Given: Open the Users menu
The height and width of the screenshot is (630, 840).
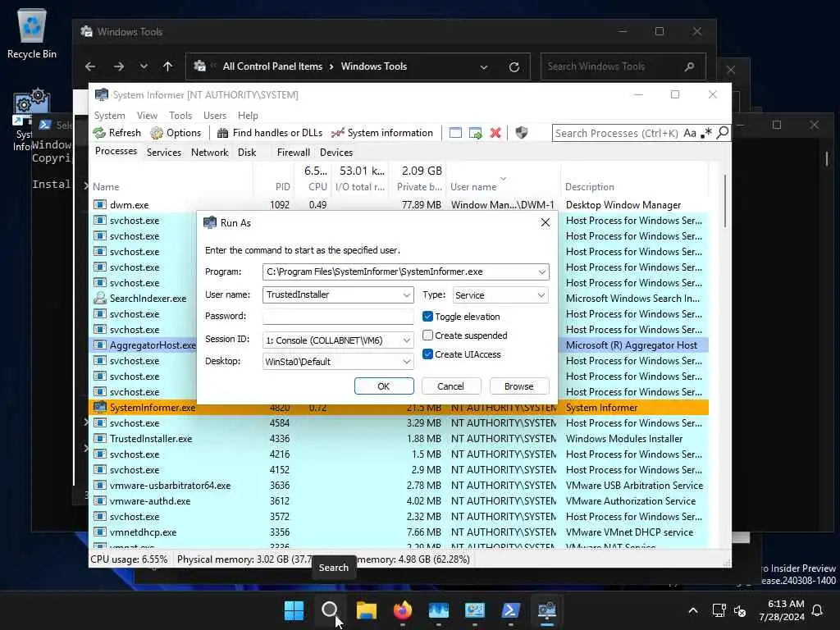Looking at the screenshot, I should point(214,115).
